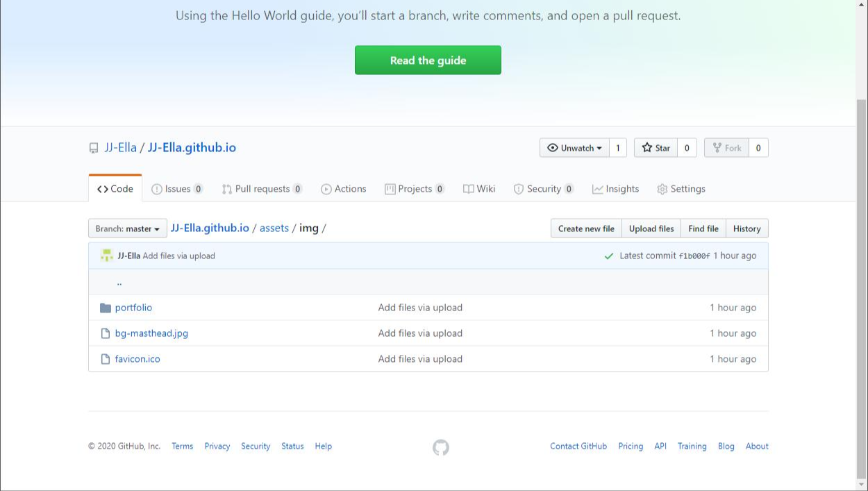Click the GitHub Octocat logo in footer
This screenshot has height=491, width=868.
point(441,447)
